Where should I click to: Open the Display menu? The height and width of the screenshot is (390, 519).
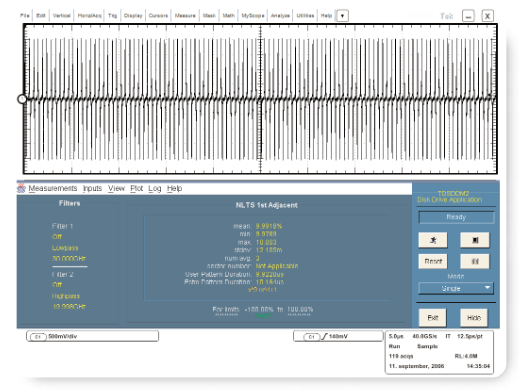[133, 16]
